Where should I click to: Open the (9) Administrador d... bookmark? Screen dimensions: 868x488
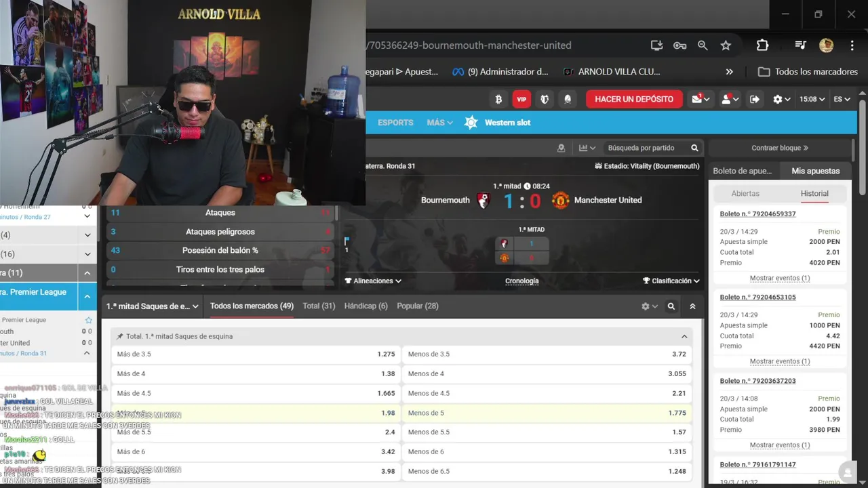point(500,72)
